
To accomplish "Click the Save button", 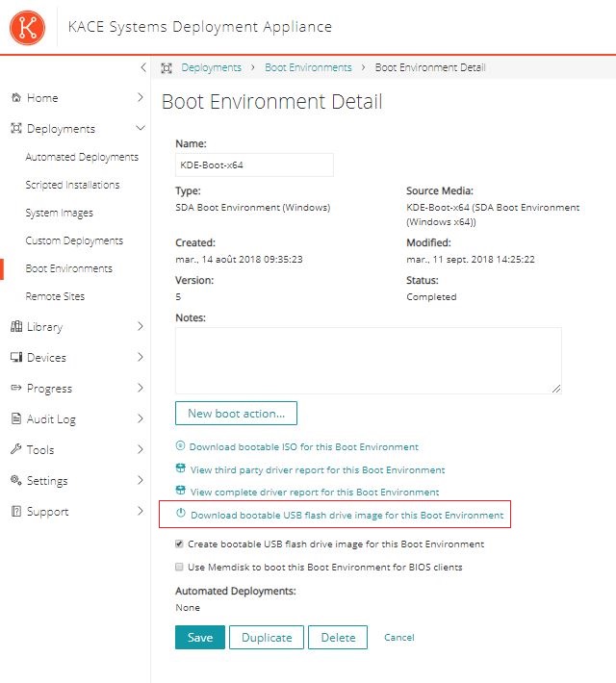I will point(200,637).
